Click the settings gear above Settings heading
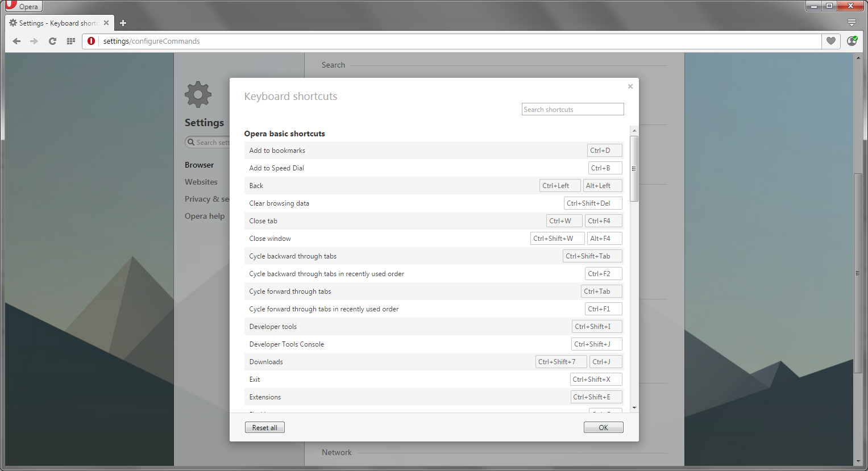This screenshot has height=471, width=868. coord(198,94)
